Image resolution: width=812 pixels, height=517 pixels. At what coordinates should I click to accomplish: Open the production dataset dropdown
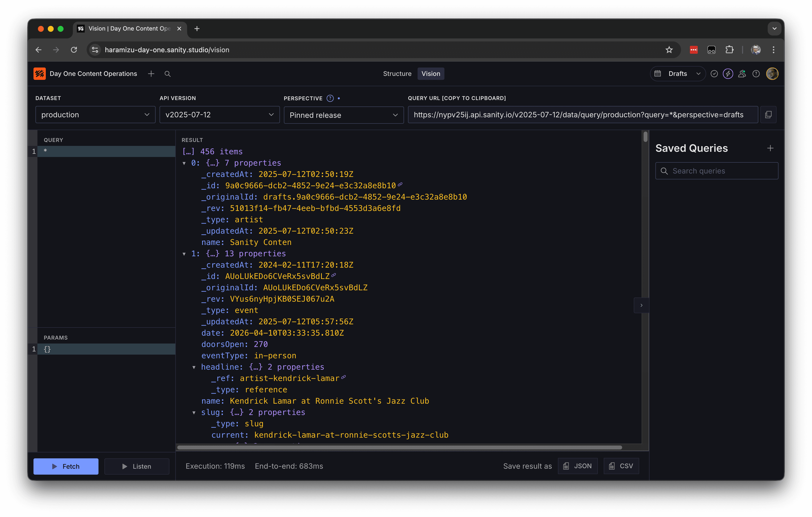click(x=95, y=115)
